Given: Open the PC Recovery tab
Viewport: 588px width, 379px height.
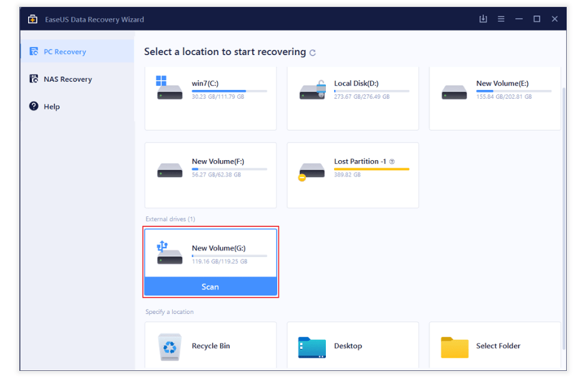Looking at the screenshot, I should 64,52.
